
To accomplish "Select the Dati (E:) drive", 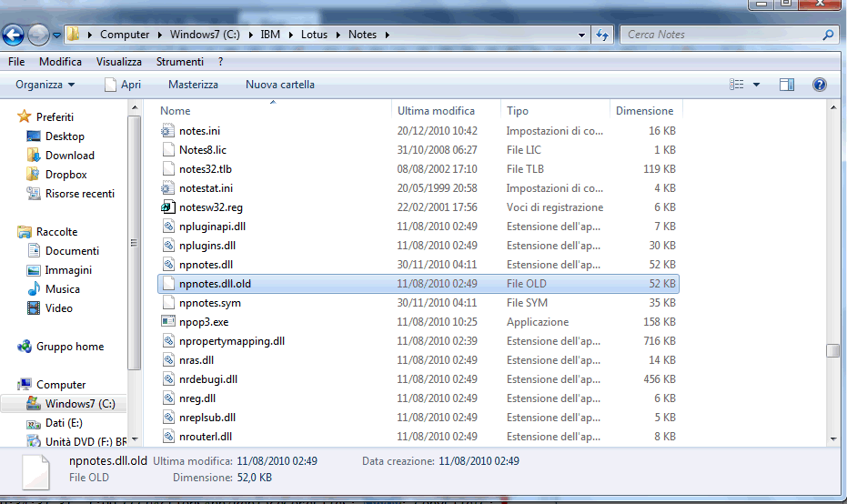I will (x=64, y=423).
